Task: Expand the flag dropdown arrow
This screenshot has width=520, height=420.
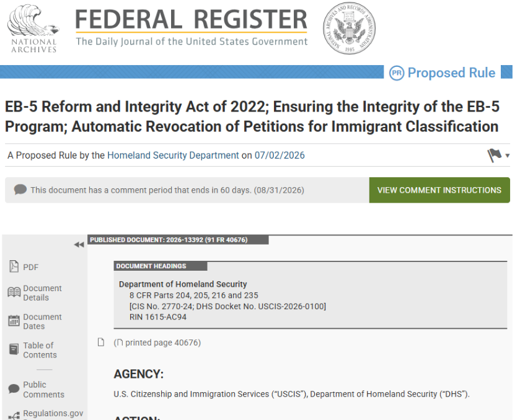Action: [x=507, y=155]
